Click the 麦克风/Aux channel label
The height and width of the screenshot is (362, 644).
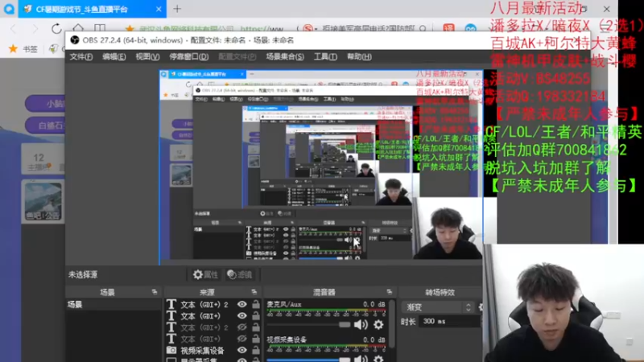click(284, 304)
